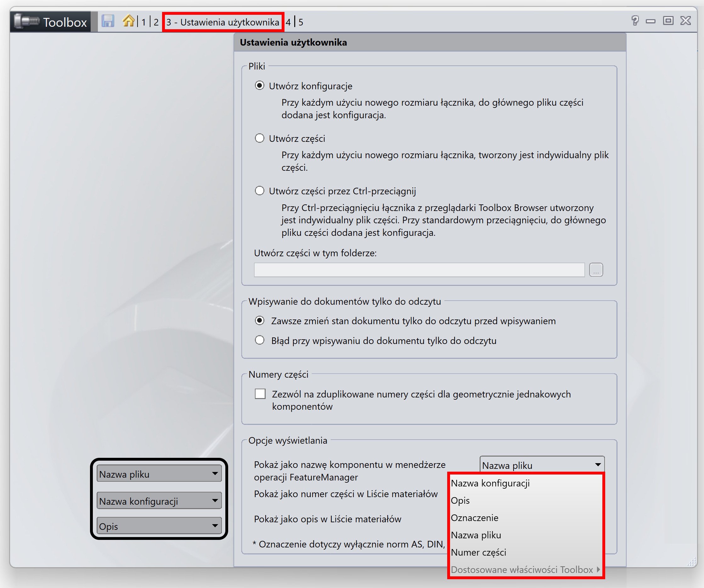Viewport: 704px width, 588px height.
Task: Enable duplicate part numbers checkbox
Action: click(x=260, y=394)
